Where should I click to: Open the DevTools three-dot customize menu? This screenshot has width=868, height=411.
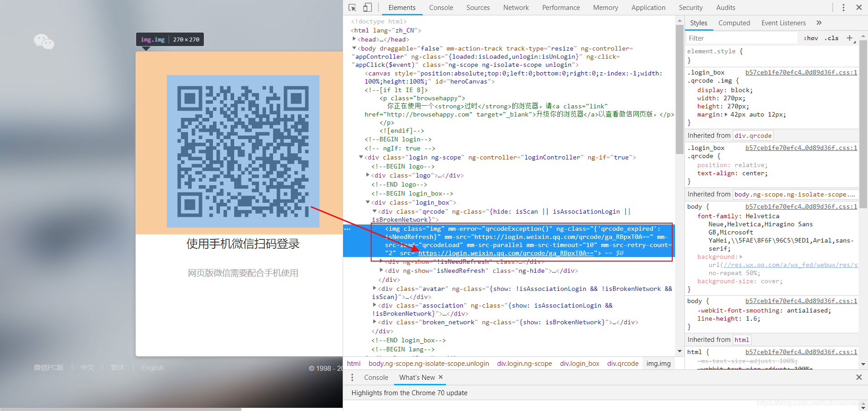pyautogui.click(x=843, y=8)
